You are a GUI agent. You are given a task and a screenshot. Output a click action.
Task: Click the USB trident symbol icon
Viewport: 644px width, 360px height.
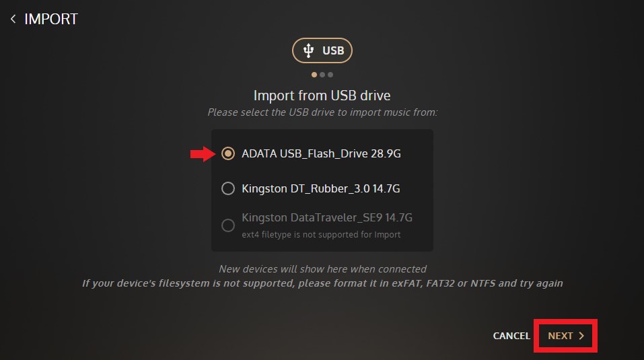click(308, 50)
